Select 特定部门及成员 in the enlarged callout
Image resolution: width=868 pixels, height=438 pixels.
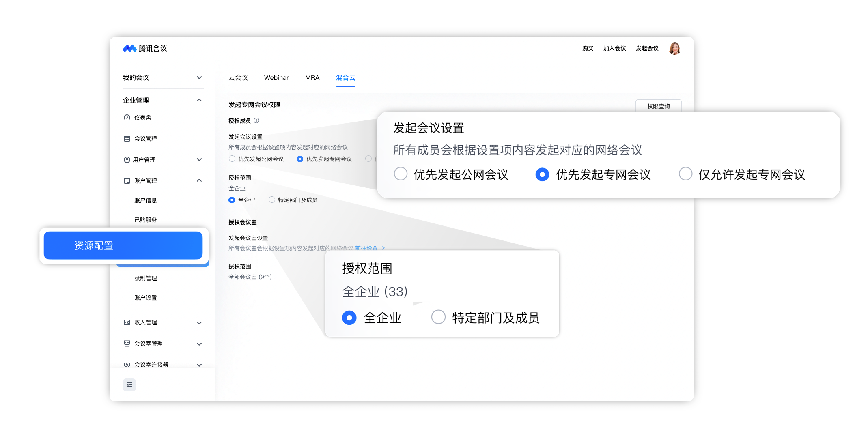pos(438,317)
